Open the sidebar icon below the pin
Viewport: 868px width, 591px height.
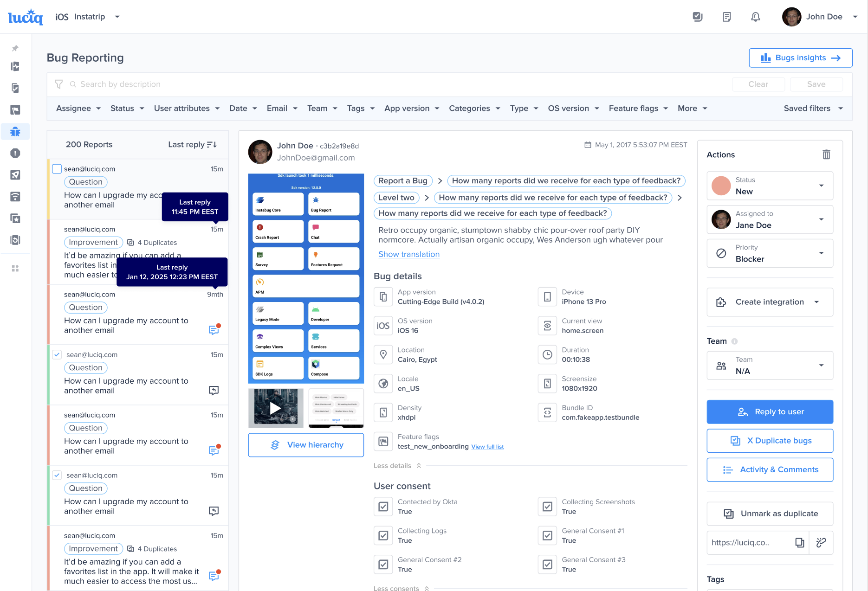tap(15, 66)
